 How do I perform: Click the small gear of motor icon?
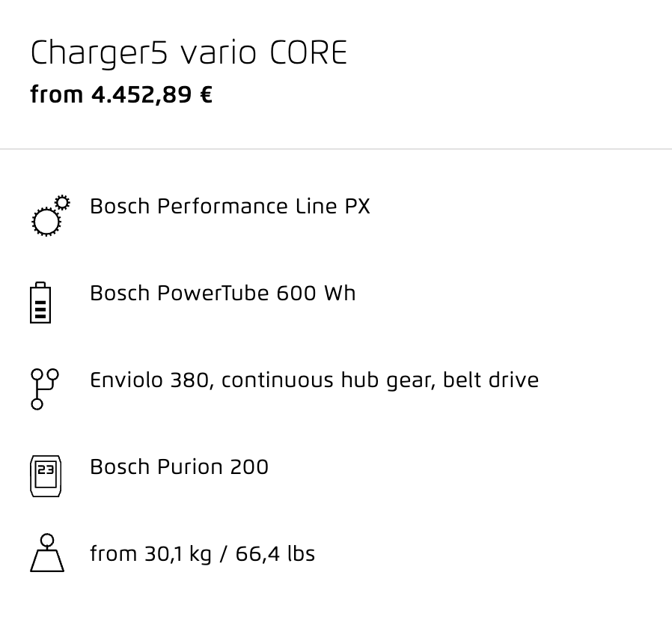pos(63,202)
